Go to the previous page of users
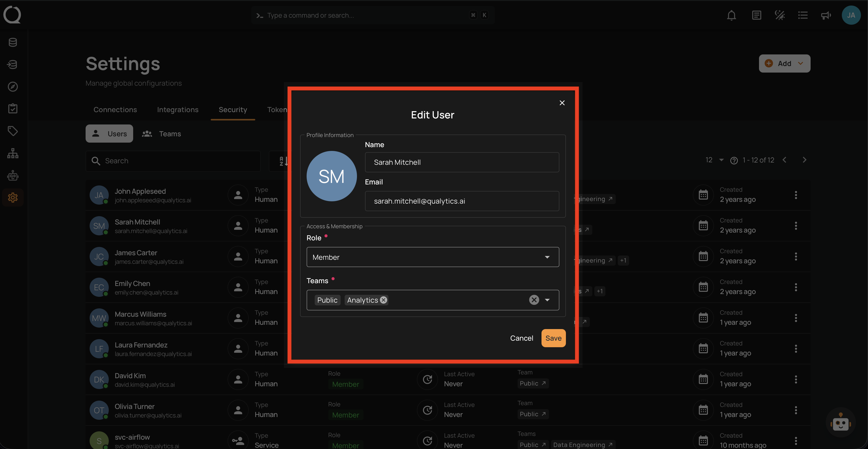Image resolution: width=868 pixels, height=449 pixels. click(784, 160)
